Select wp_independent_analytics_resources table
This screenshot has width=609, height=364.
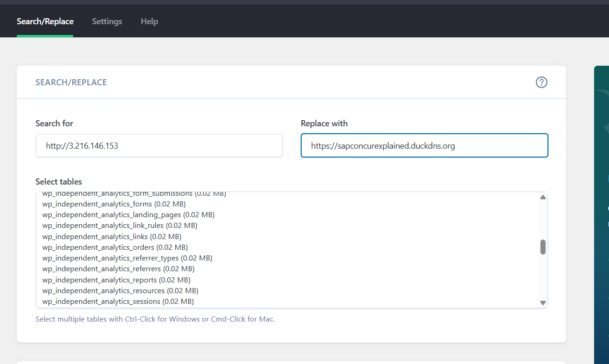click(x=120, y=291)
